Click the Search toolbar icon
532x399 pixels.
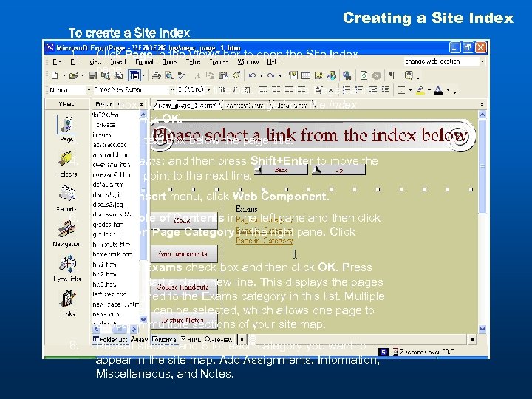coord(105,75)
